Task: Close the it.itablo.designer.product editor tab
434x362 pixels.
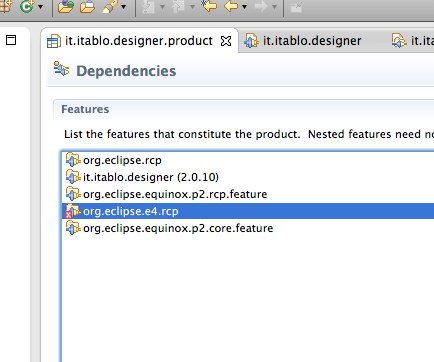Action: [x=226, y=41]
